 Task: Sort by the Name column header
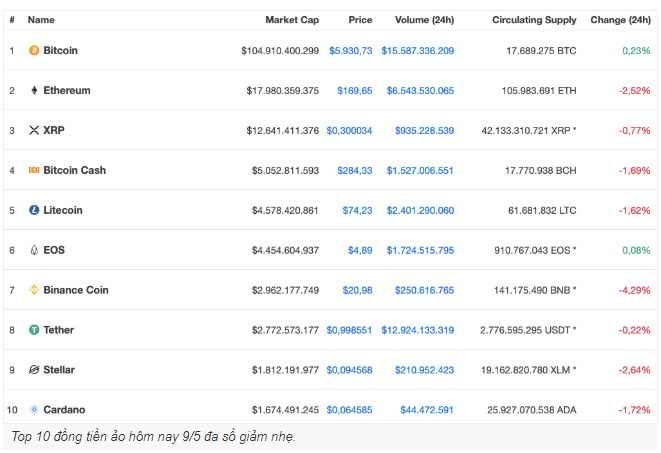click(41, 20)
